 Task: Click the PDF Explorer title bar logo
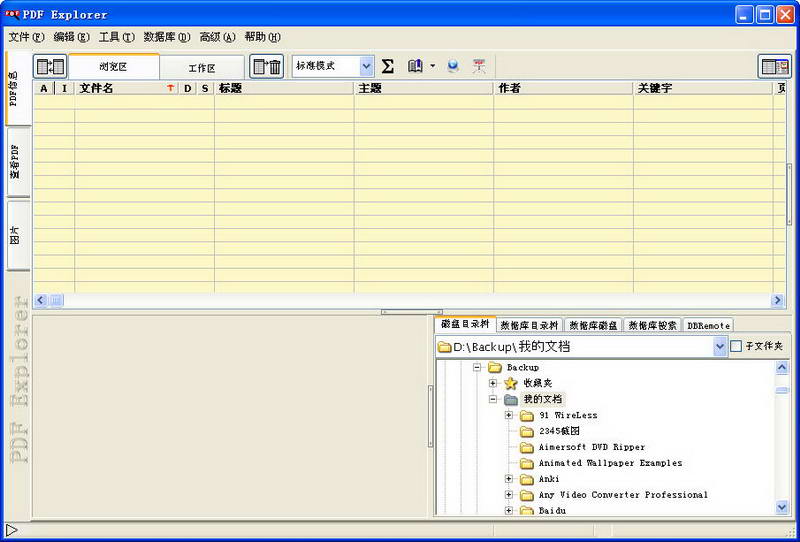(x=12, y=15)
